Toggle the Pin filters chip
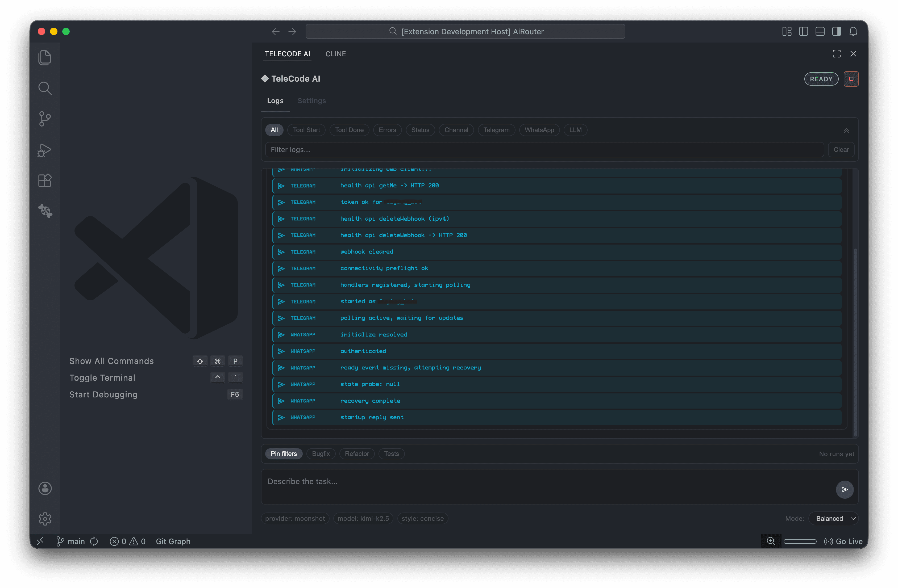This screenshot has height=588, width=898. point(283,453)
